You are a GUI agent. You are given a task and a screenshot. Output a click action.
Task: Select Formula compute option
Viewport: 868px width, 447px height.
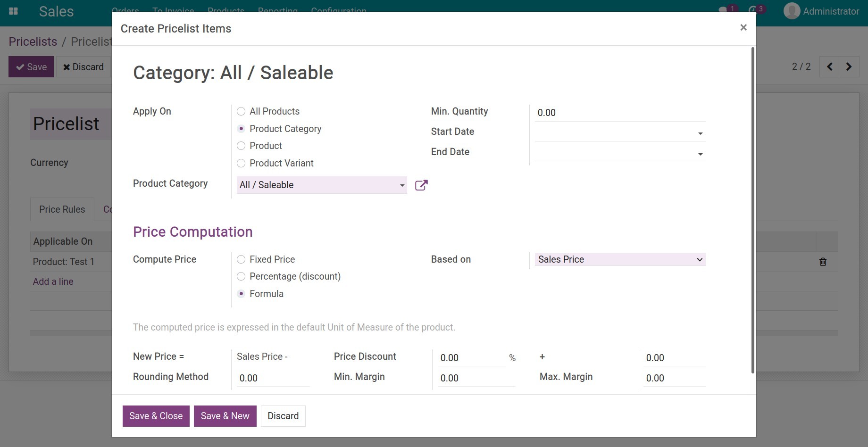pos(241,294)
